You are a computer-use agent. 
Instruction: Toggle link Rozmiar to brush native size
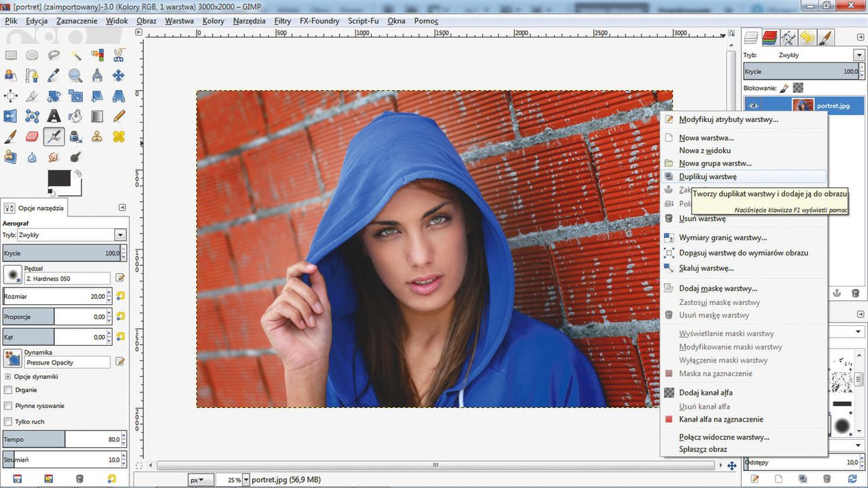click(120, 296)
